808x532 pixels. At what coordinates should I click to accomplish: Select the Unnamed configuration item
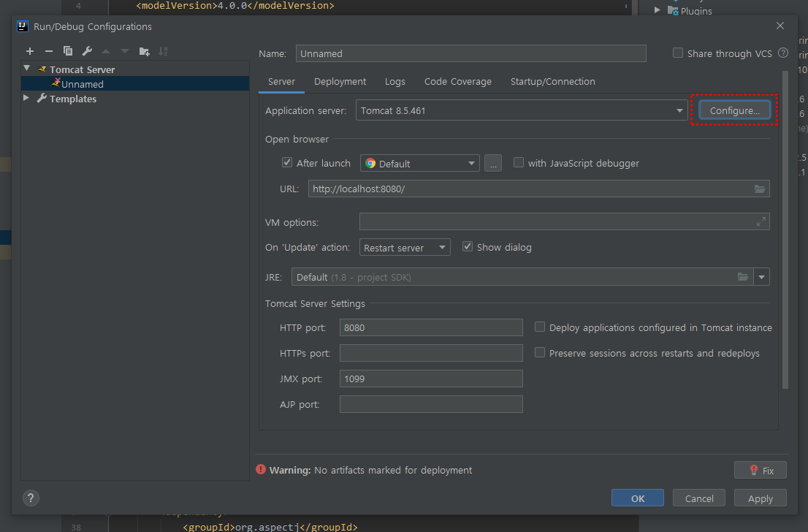pyautogui.click(x=135, y=83)
